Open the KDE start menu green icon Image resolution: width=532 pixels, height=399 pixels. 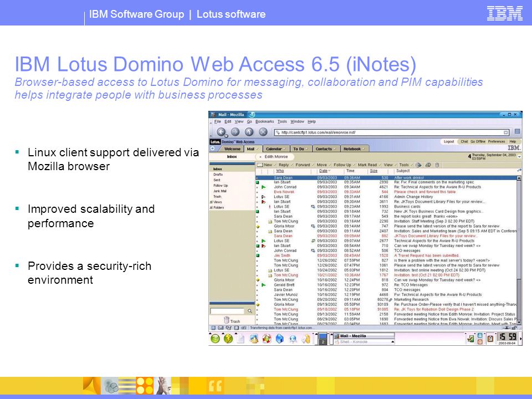coord(216,338)
